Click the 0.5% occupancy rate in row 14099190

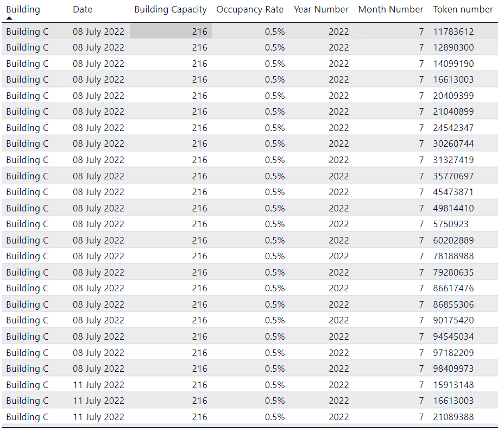click(x=275, y=64)
